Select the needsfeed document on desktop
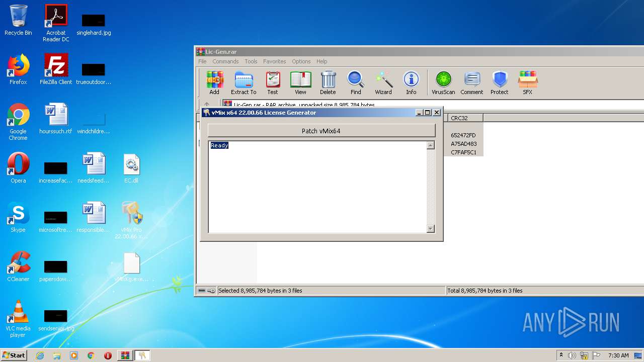 pyautogui.click(x=94, y=168)
